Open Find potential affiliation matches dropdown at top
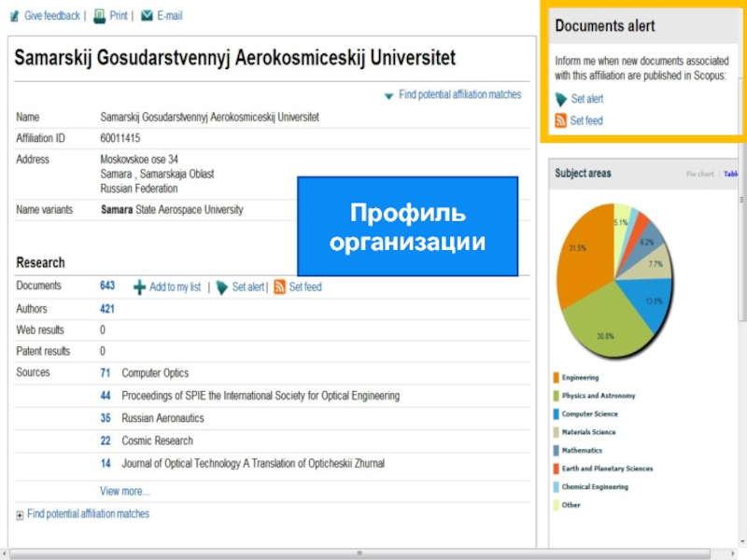This screenshot has height=560, width=747. (389, 95)
